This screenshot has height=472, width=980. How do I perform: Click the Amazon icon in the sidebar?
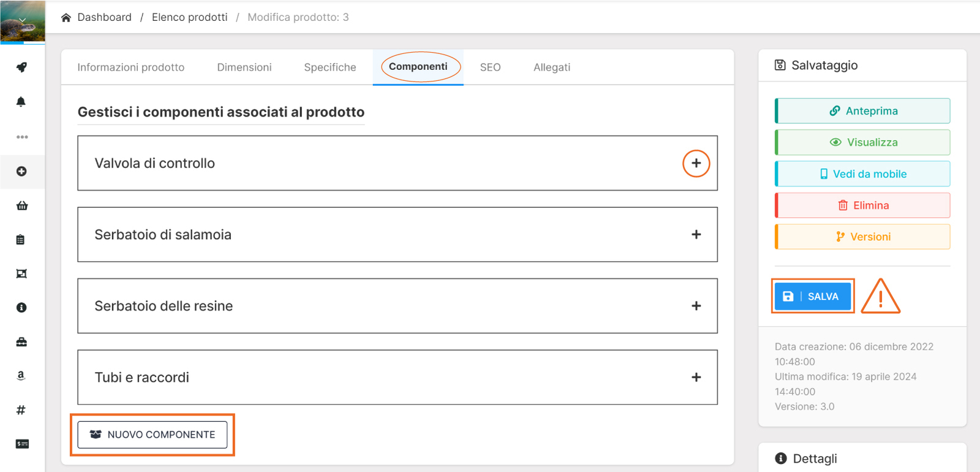pos(21,376)
